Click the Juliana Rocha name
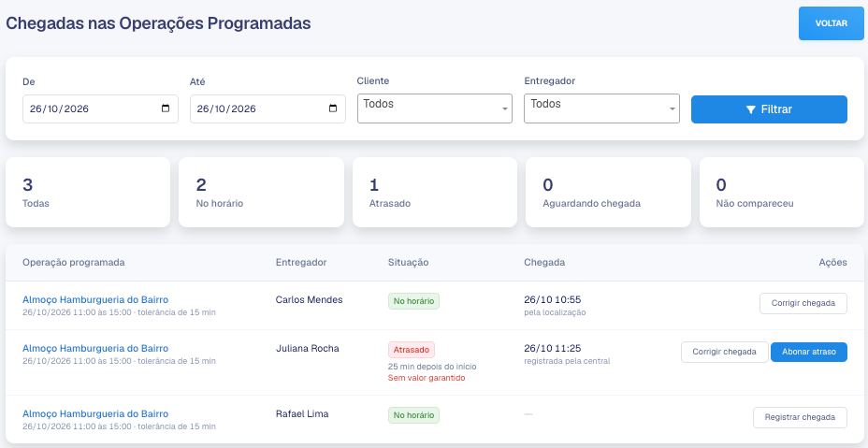Screen dimensions: 868x448 tap(307, 348)
